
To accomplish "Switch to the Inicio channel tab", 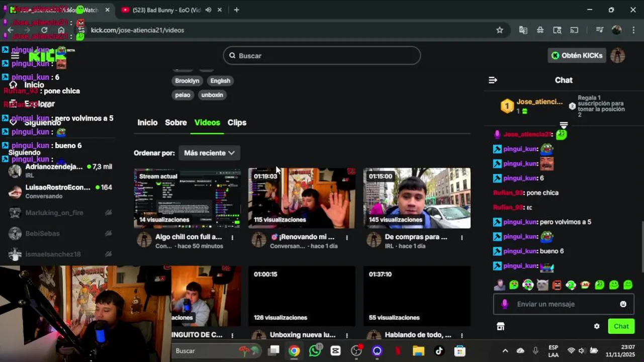I will tap(147, 123).
